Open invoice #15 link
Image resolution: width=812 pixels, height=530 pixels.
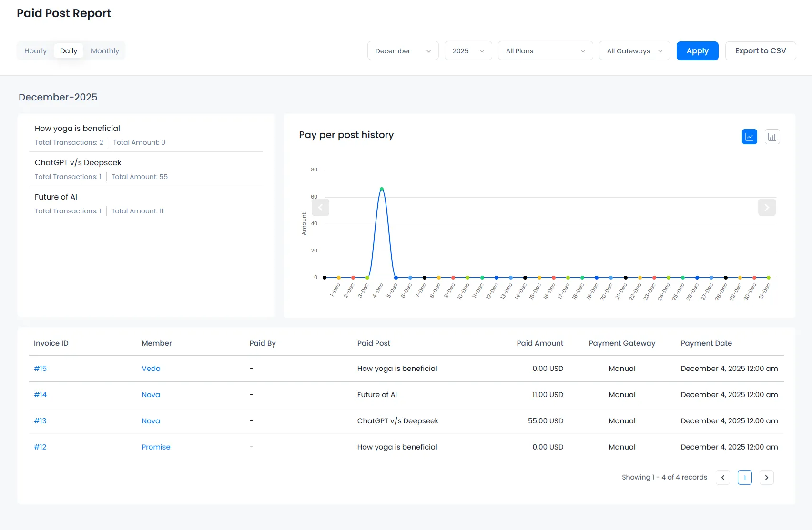(40, 368)
